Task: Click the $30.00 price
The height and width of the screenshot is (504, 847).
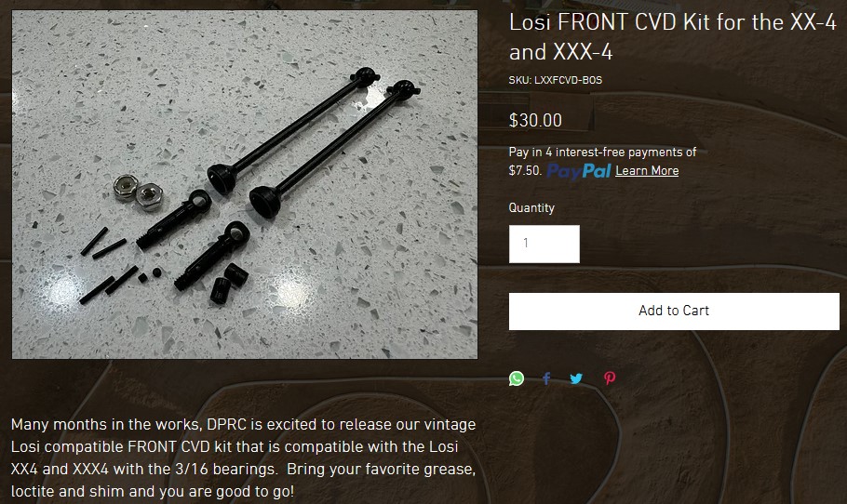Action: tap(535, 120)
